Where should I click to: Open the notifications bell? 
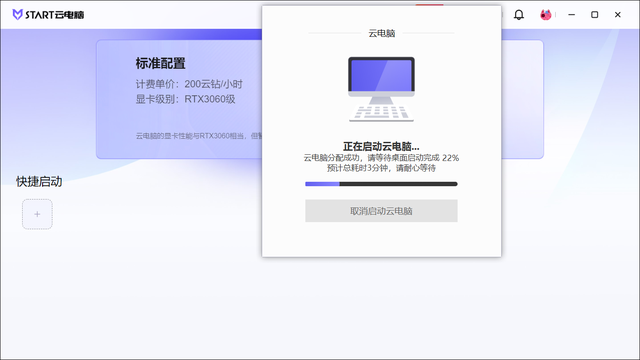(x=519, y=15)
